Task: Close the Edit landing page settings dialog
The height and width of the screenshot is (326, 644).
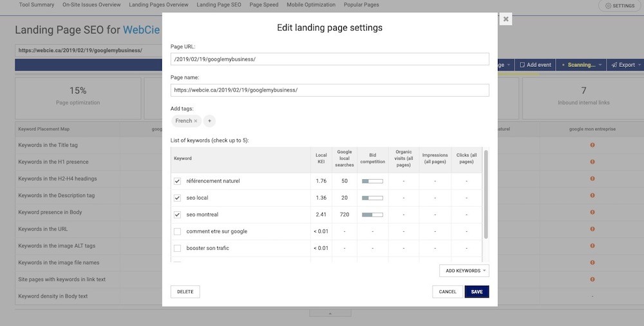Action: (506, 19)
